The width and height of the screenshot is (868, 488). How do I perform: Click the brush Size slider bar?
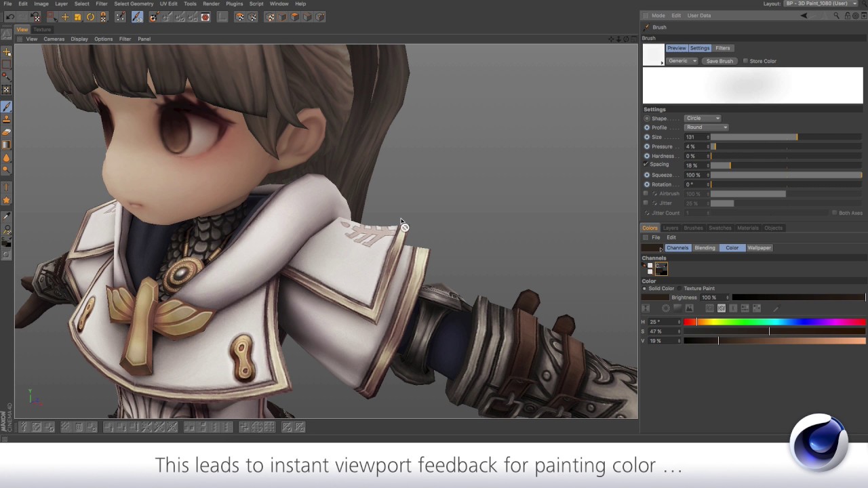tap(787, 137)
